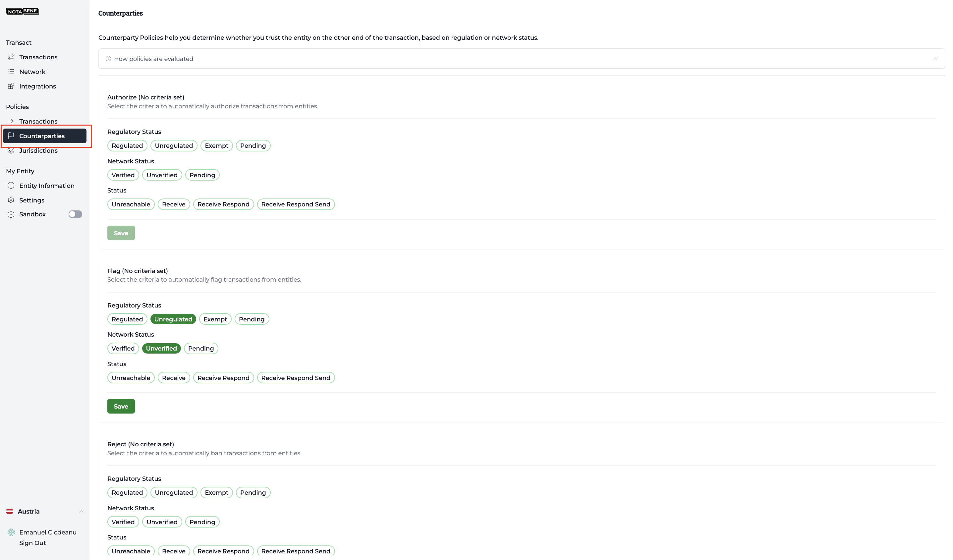Screen dimensions: 953x560
Task: Select Regulated under Authorize Regulatory Status
Action: click(x=127, y=145)
